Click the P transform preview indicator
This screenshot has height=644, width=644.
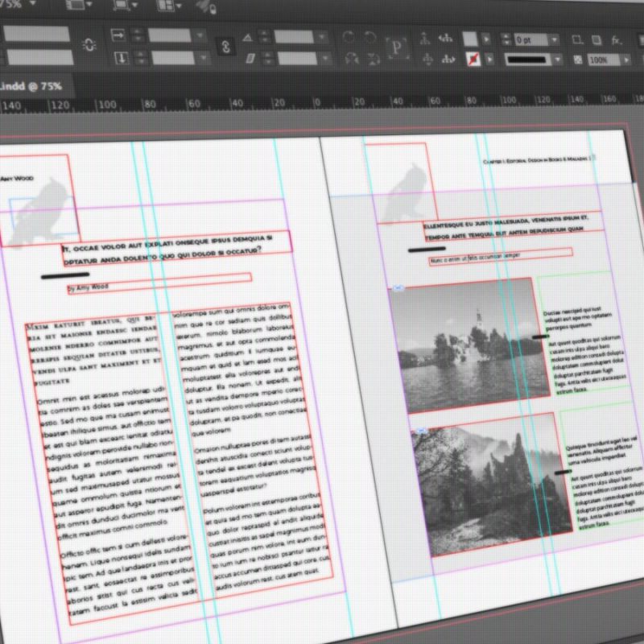396,47
